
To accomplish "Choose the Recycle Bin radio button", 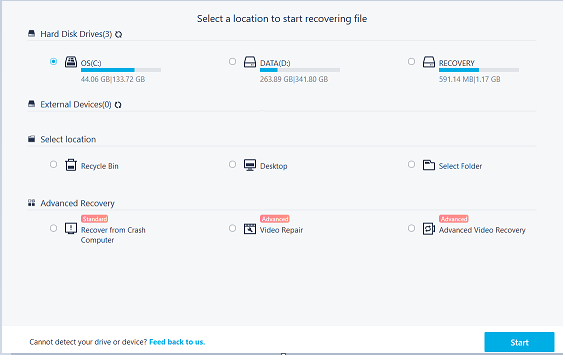I will (53, 165).
